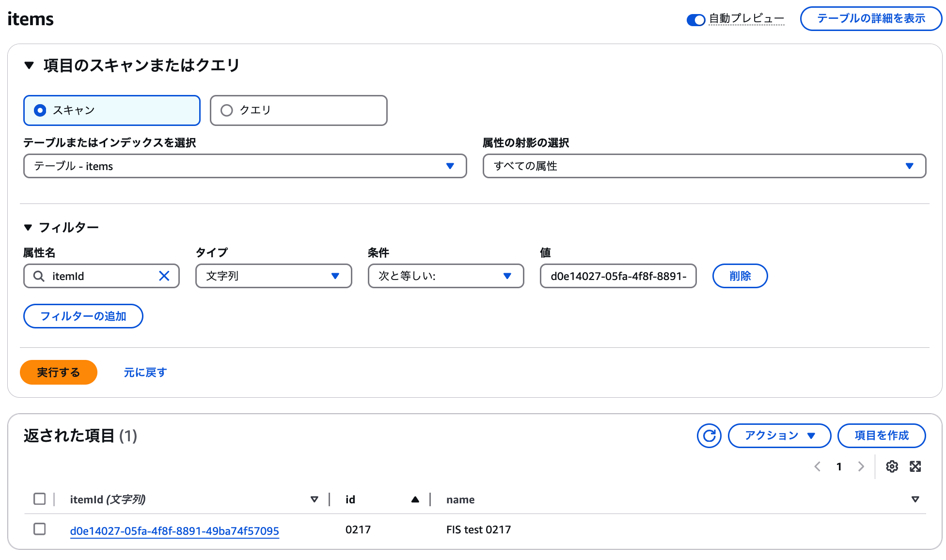Screen dimensions: 946x560
Task: Tick the select-all header checkbox
Action: coord(40,499)
